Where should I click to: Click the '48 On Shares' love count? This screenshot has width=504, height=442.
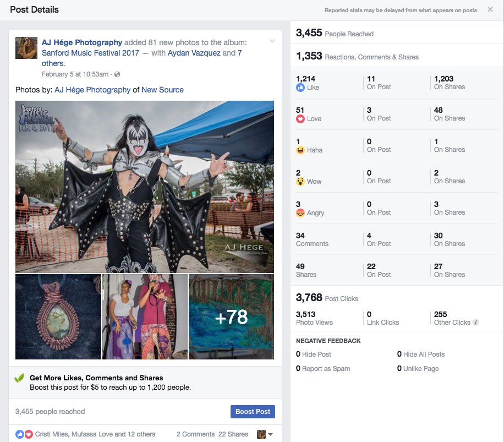click(450, 114)
